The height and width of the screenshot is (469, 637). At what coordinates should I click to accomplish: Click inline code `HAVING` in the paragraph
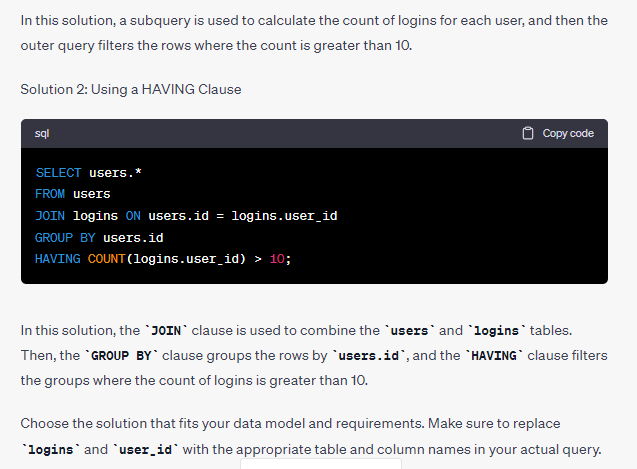494,356
